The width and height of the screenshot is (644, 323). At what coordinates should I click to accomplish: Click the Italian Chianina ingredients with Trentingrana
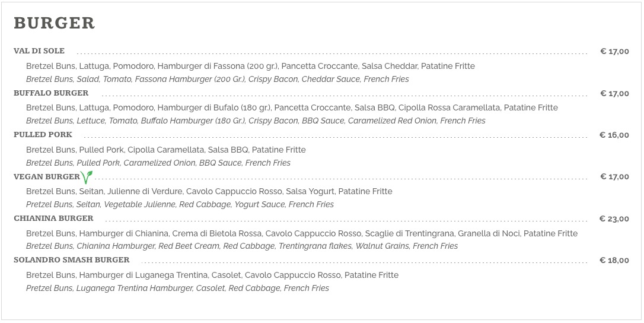[x=302, y=234]
